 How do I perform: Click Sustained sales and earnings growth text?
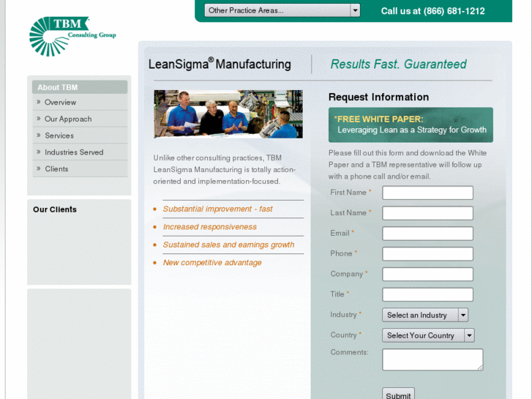(x=228, y=245)
